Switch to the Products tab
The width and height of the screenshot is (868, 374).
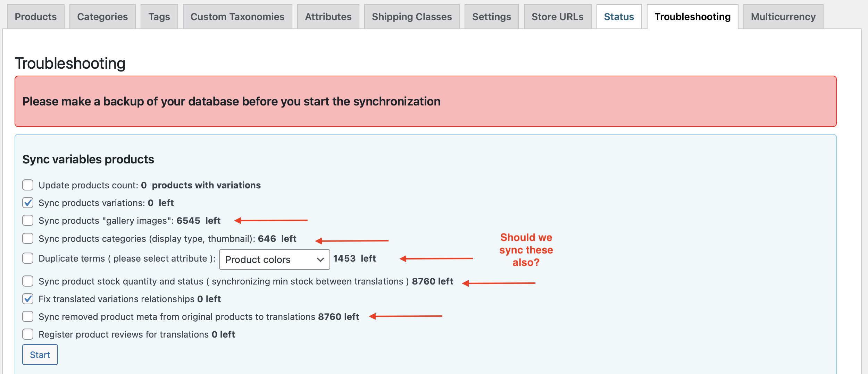(36, 17)
